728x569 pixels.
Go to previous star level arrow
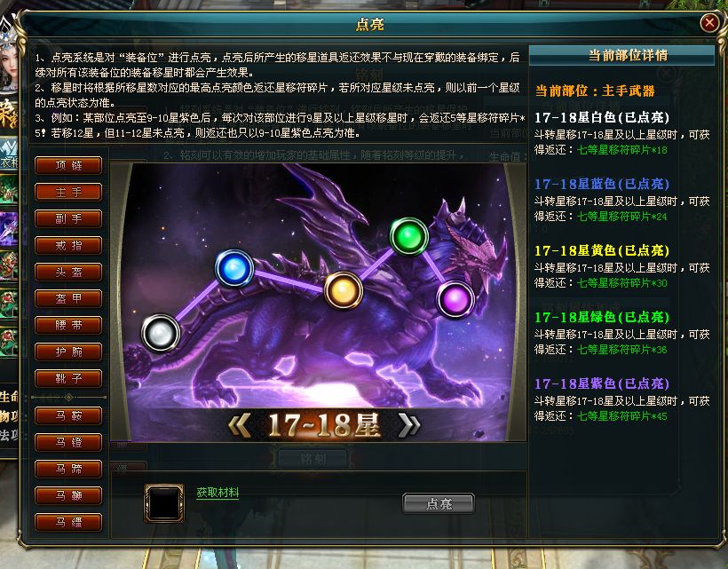240,424
